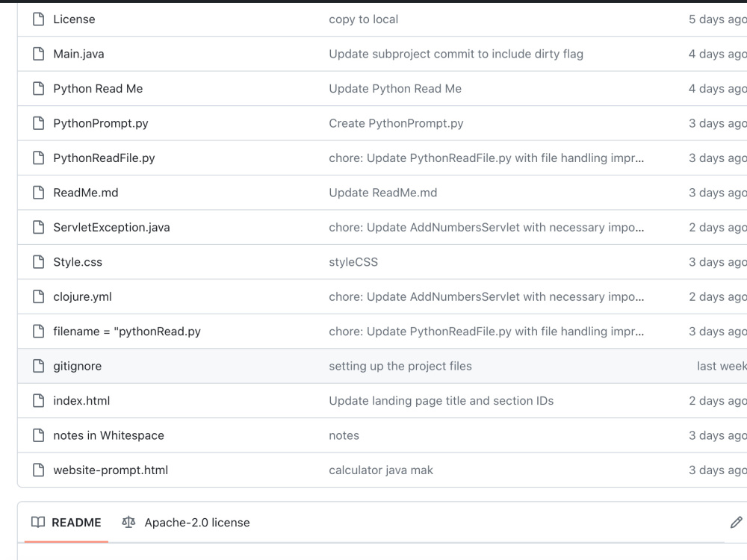Open the Style.css file
Viewport: 747px width, 560px height.
click(x=78, y=262)
